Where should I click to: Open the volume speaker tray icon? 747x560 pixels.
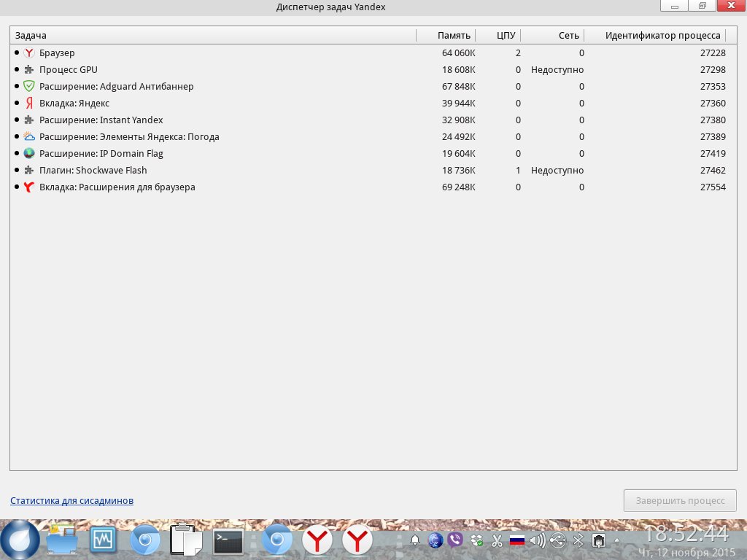pyautogui.click(x=538, y=540)
